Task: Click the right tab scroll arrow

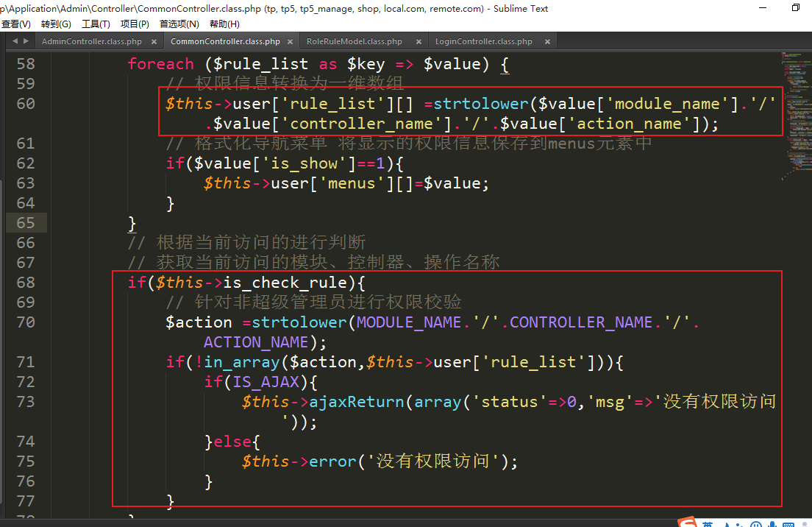Action: [x=26, y=41]
